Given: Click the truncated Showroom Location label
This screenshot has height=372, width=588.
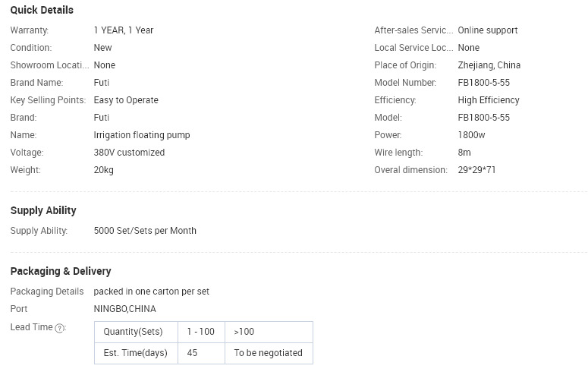Looking at the screenshot, I should pos(49,65).
